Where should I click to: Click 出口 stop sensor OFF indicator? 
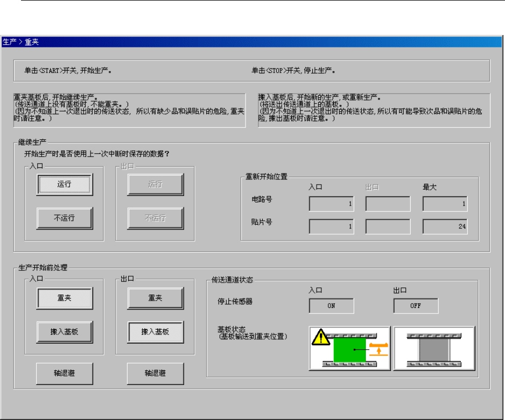(x=416, y=306)
